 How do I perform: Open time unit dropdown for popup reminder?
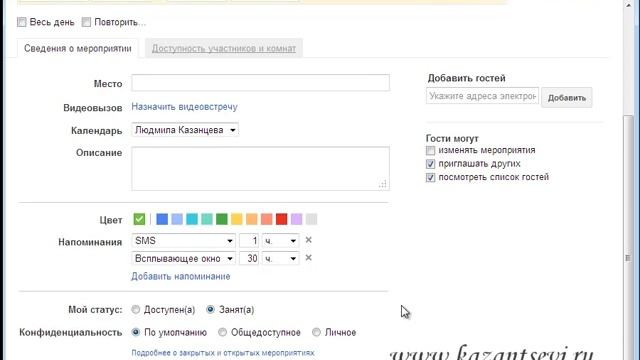[280, 258]
